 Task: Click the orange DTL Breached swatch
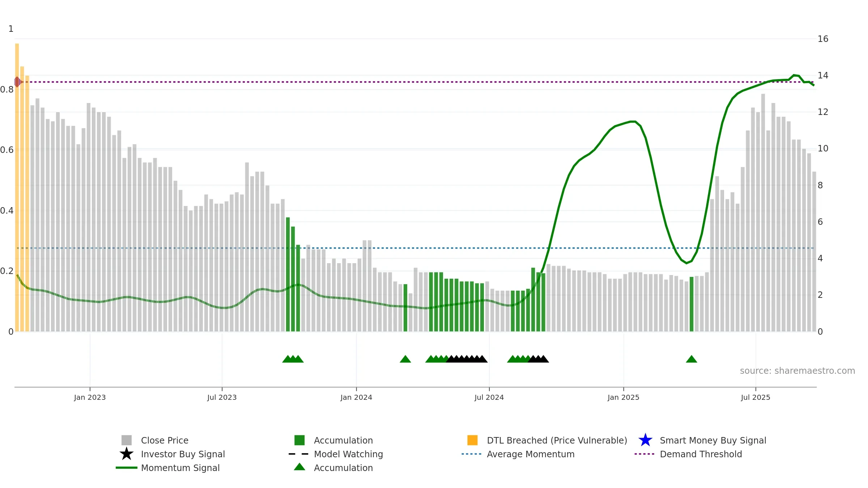pos(472,440)
